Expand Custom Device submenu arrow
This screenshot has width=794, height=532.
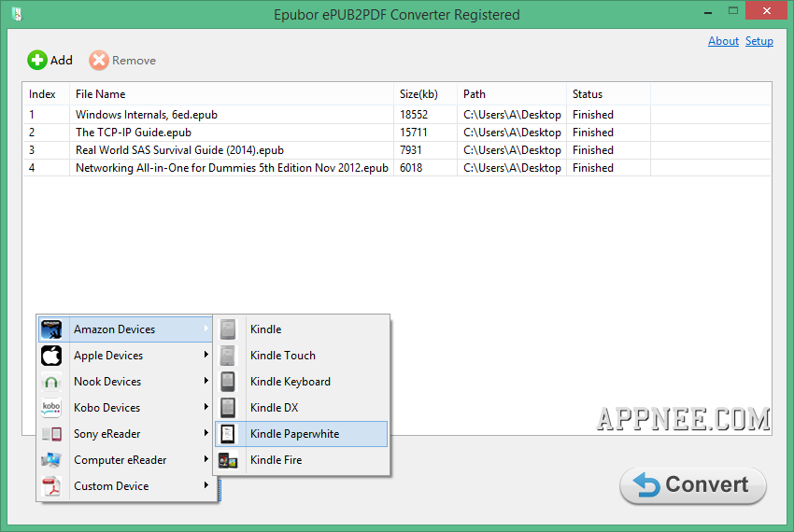click(206, 485)
